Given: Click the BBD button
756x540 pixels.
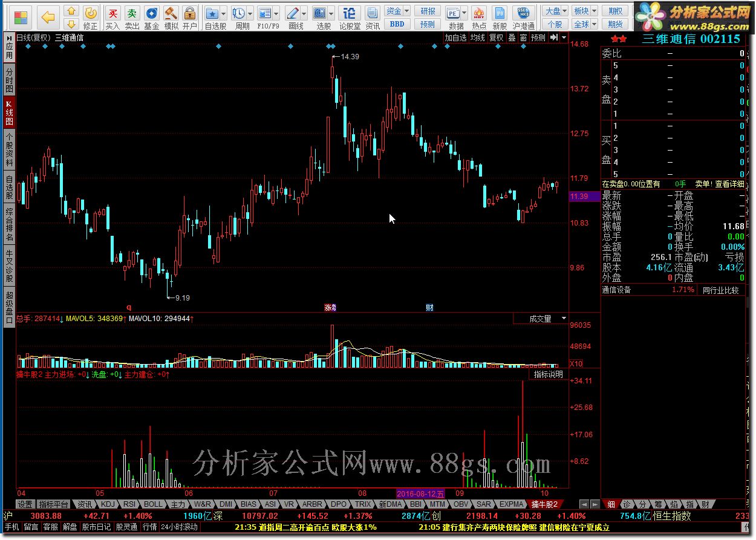Looking at the screenshot, I should (x=397, y=24).
